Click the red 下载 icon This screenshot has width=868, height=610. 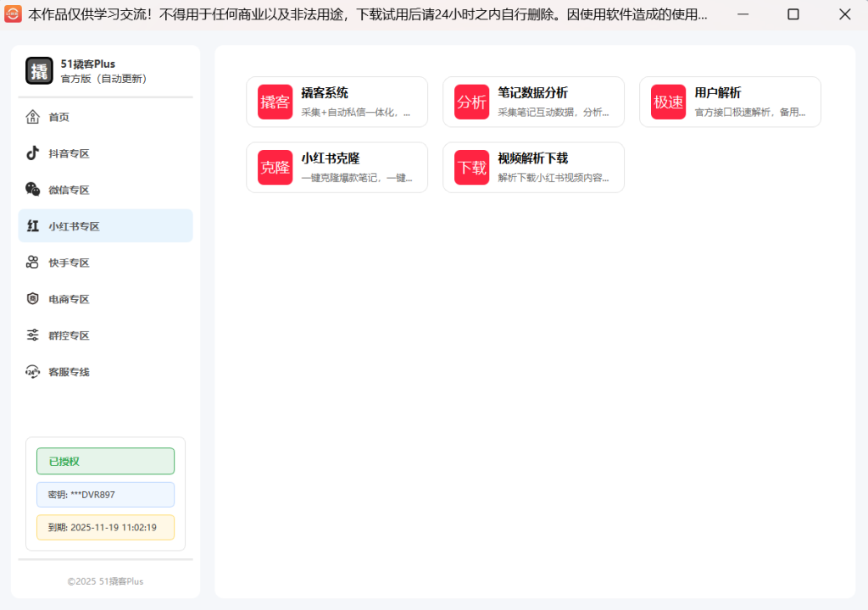(x=471, y=168)
